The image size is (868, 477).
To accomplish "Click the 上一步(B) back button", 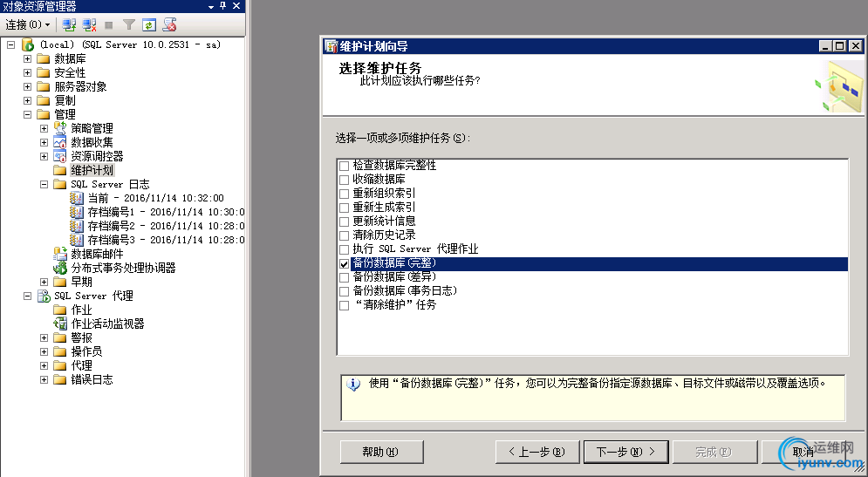I will (x=537, y=452).
